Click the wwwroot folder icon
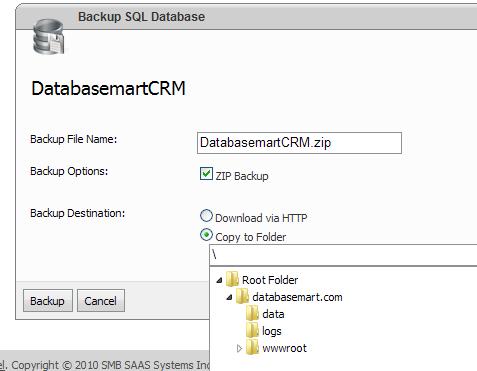 point(252,348)
